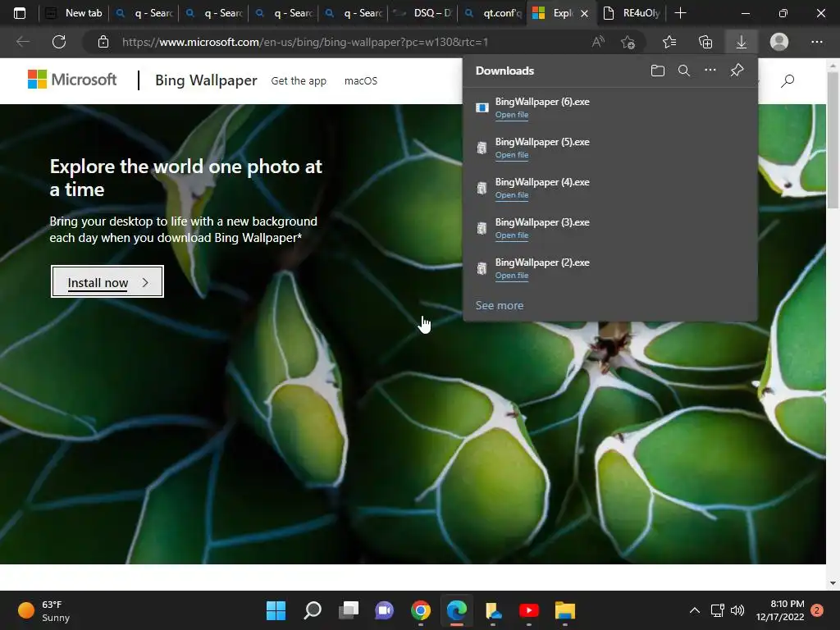The image size is (840, 630).
Task: Click the browser back arrow
Action: [x=22, y=42]
